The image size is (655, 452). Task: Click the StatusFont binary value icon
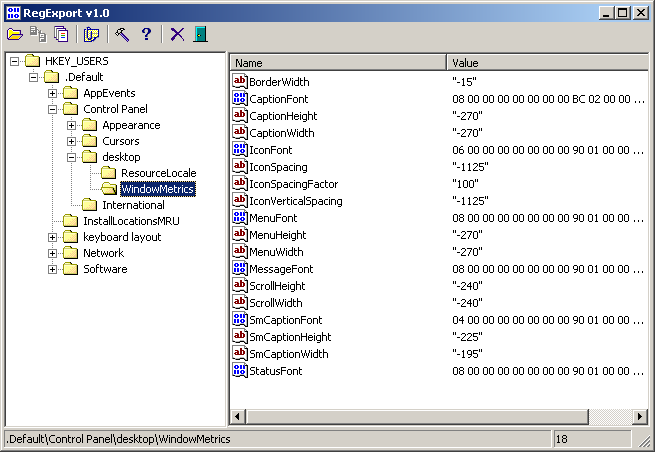[240, 370]
